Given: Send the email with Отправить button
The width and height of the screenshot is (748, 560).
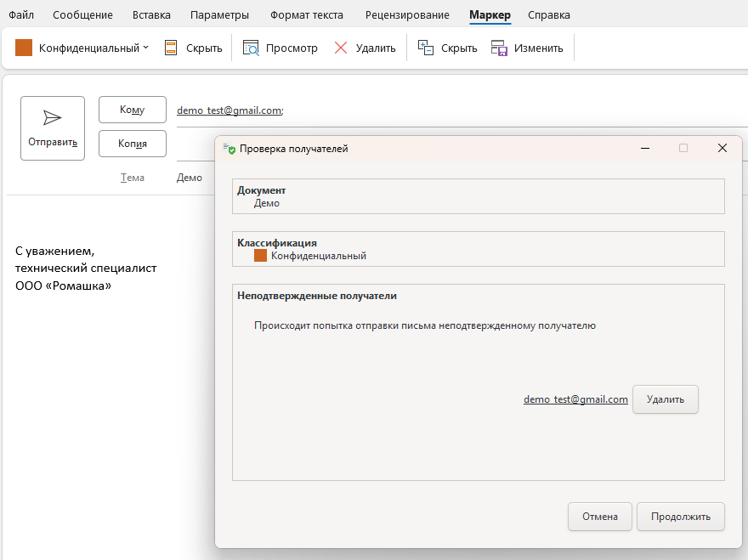Looking at the screenshot, I should 53,128.
